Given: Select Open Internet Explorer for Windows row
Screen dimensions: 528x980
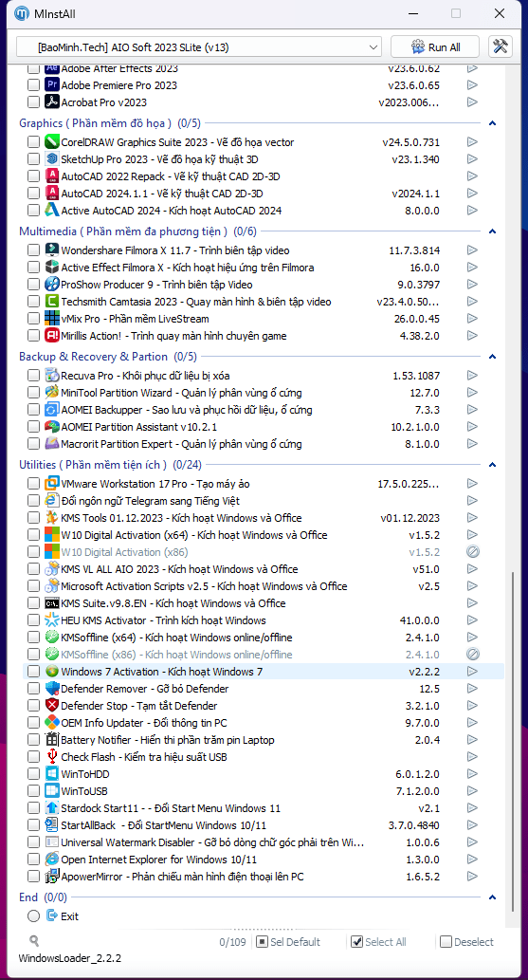Looking at the screenshot, I should coord(264,860).
